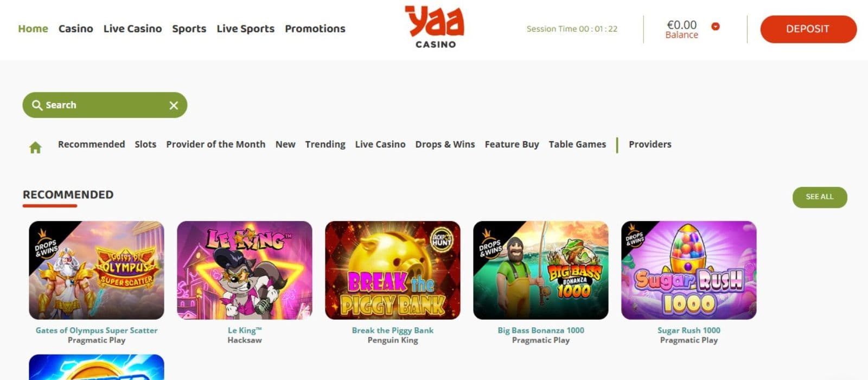The height and width of the screenshot is (380, 868).
Task: Click the Sugar Rush 1000 title link
Action: (689, 330)
